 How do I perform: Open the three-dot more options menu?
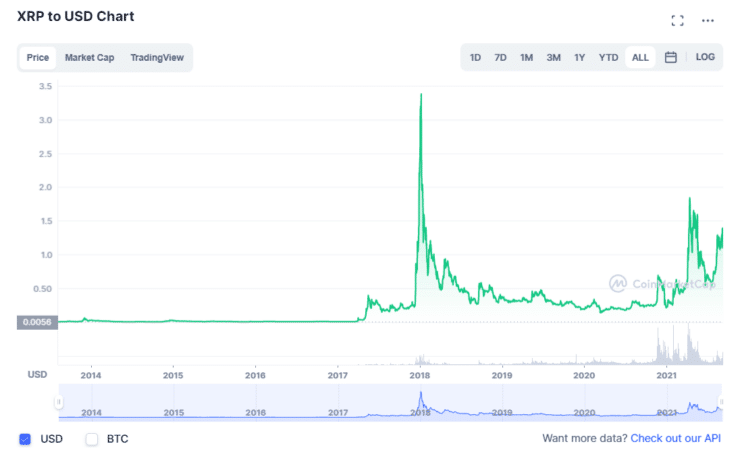[x=707, y=20]
